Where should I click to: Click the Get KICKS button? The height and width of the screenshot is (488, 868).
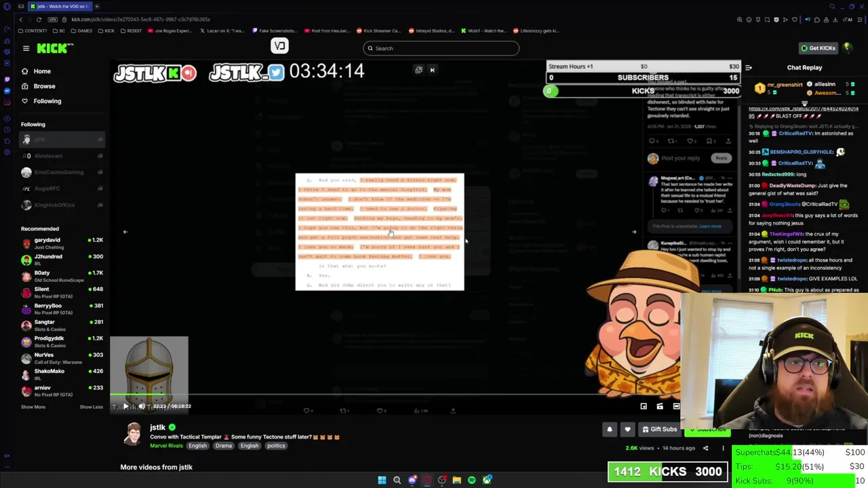pos(818,48)
